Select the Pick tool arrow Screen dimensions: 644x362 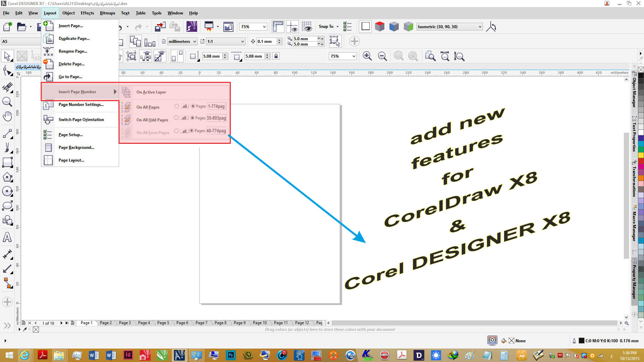coord(7,56)
